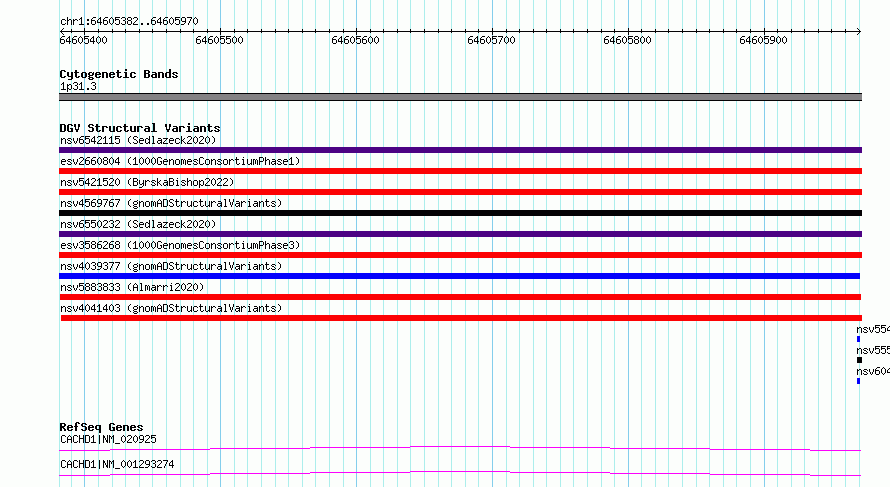Screen dimensions: 890x487
Task: Open variant nsv5883833 (Almarri2020) label
Action: click(132, 287)
